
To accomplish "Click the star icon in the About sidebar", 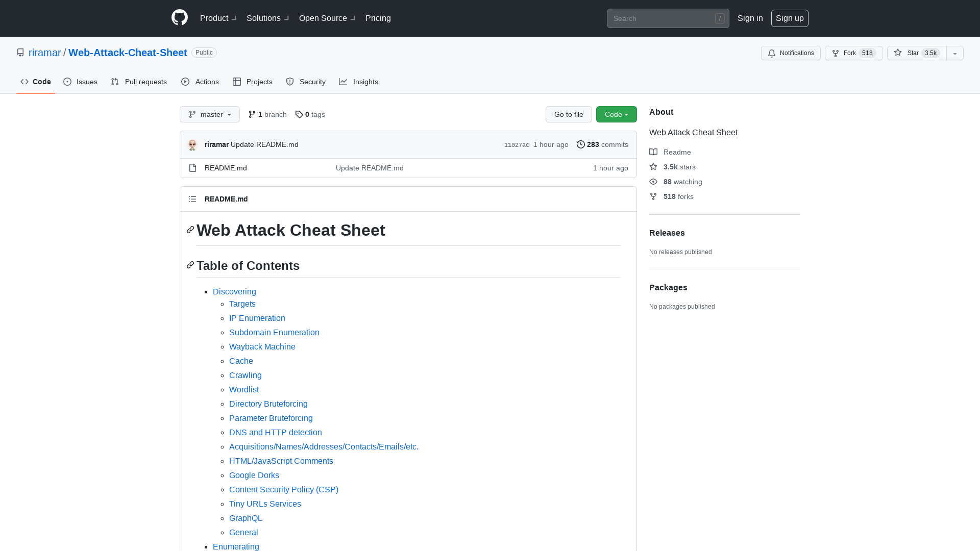I will (653, 167).
